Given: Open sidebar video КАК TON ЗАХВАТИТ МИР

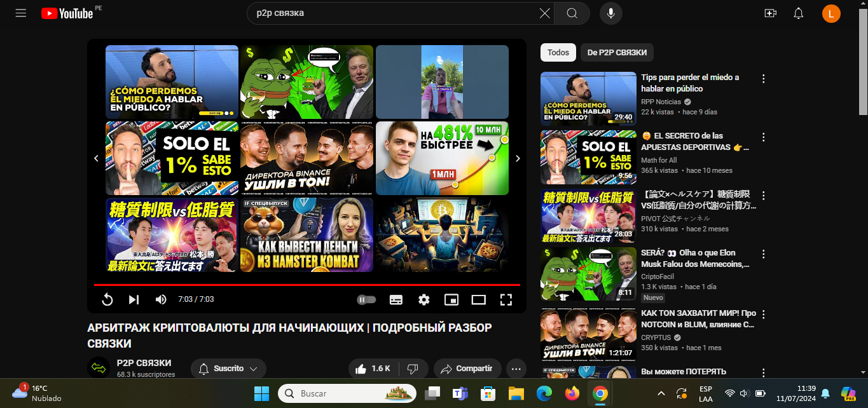Looking at the screenshot, I should click(698, 318).
